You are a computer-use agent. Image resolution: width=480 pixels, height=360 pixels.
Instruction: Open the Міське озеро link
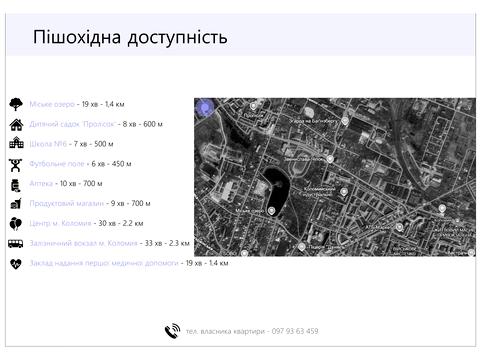coord(52,104)
